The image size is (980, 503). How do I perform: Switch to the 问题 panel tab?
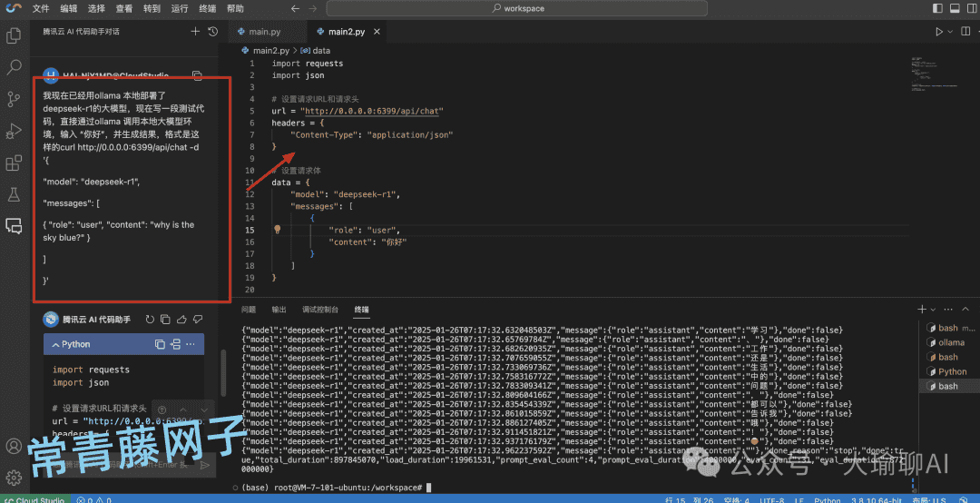point(249,309)
